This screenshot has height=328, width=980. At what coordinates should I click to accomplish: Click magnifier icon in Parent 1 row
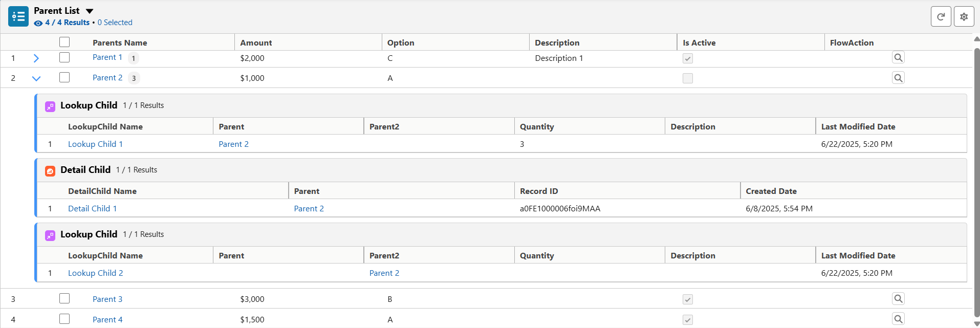pos(898,57)
